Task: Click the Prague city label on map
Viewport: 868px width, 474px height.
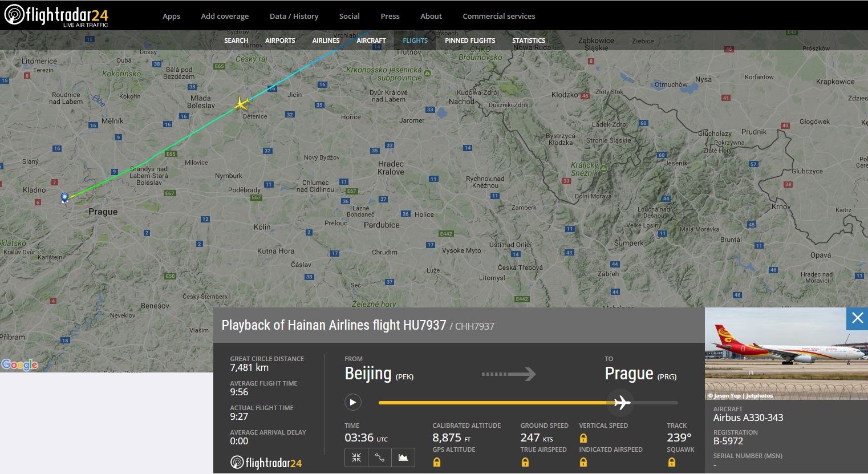Action: (103, 212)
